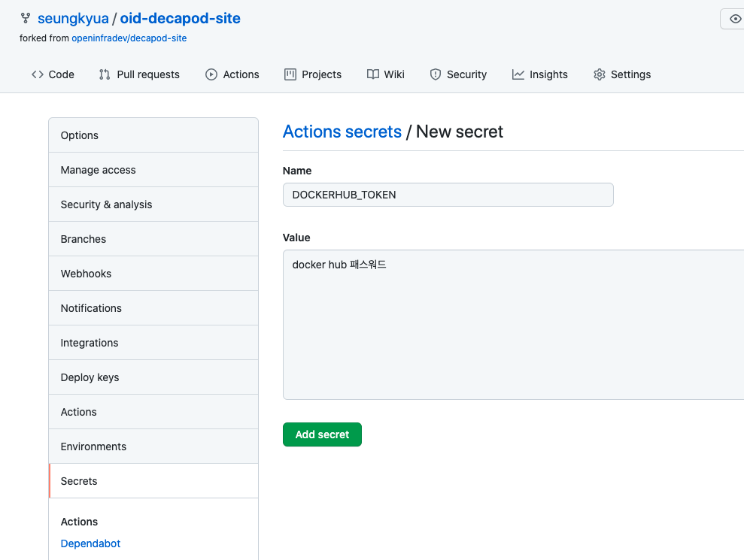Click the Security shield icon
This screenshot has width=744, height=560.
coord(435,74)
